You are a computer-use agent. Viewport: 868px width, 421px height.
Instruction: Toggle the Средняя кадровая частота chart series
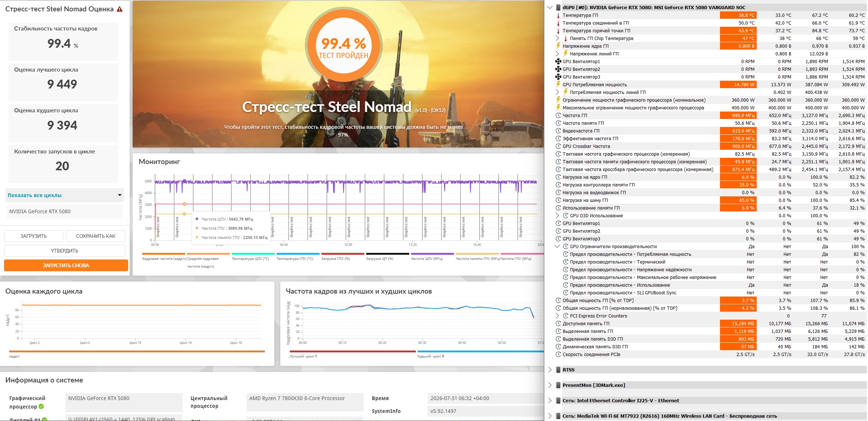tap(208, 260)
